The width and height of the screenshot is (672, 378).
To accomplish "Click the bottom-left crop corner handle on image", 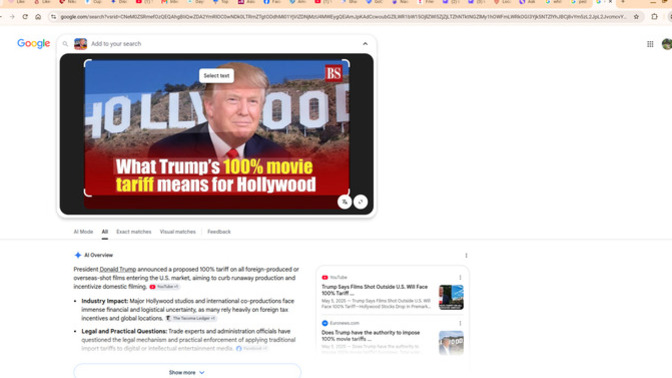I will pyautogui.click(x=88, y=193).
